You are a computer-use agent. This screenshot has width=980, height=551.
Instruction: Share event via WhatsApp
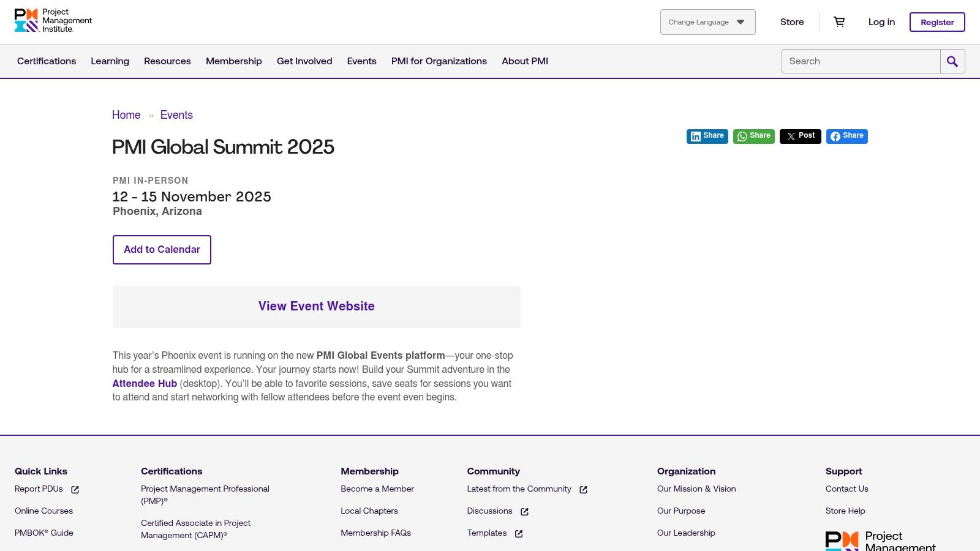tap(753, 136)
